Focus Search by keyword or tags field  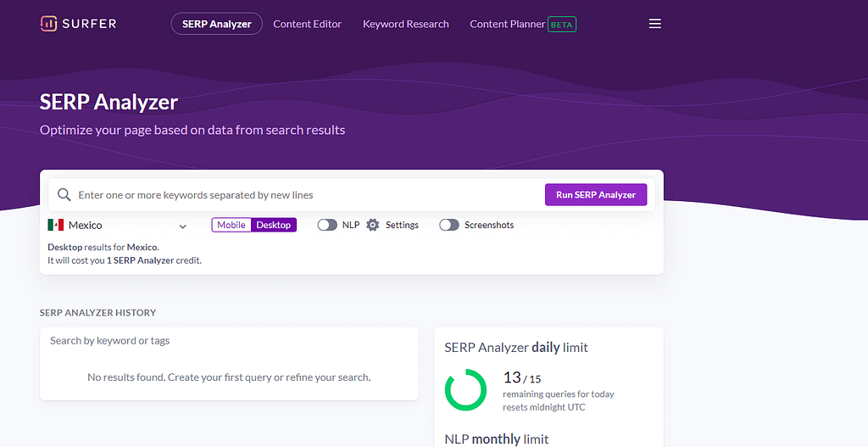229,341
